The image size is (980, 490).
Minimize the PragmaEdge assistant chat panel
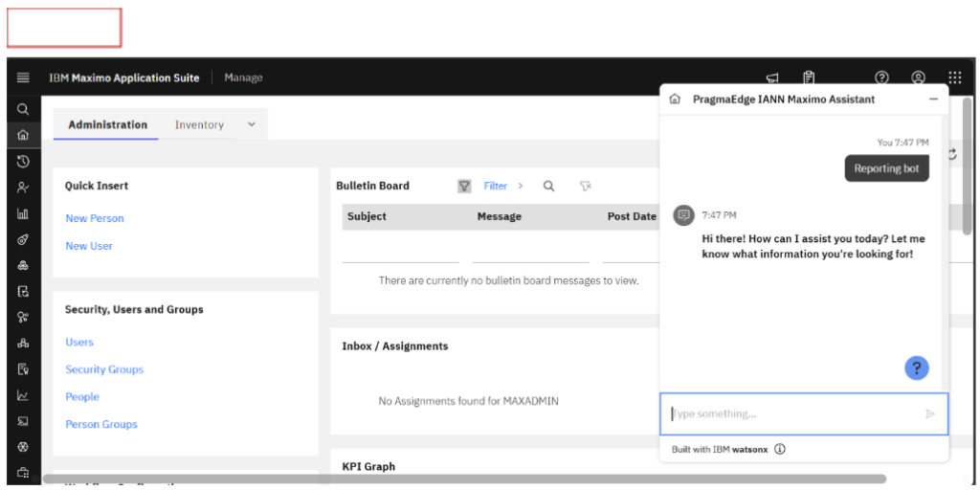933,100
